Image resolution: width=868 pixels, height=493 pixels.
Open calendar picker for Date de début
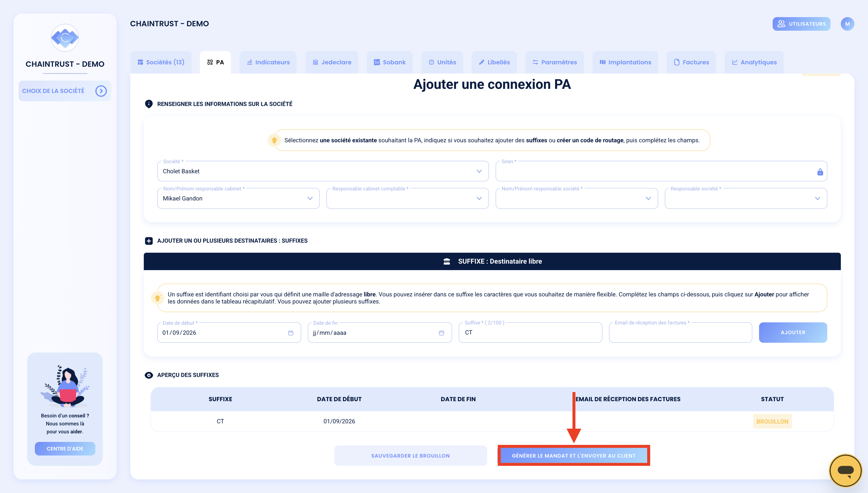point(291,333)
